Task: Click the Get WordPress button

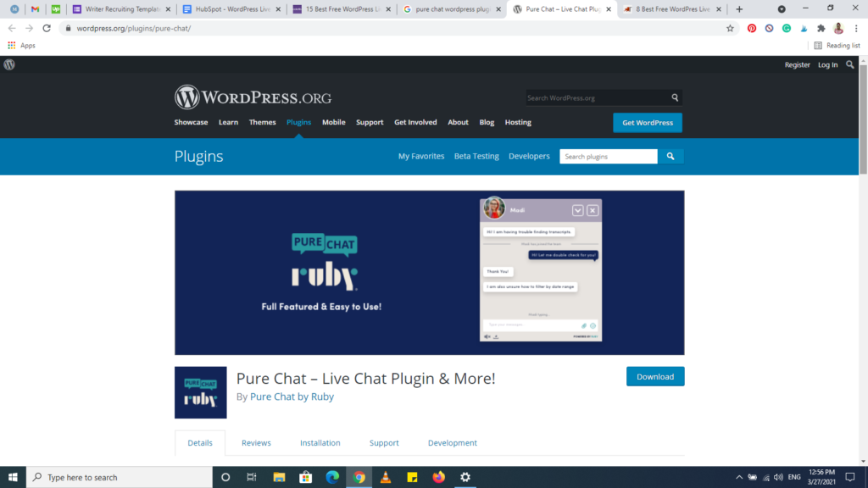Action: point(648,123)
